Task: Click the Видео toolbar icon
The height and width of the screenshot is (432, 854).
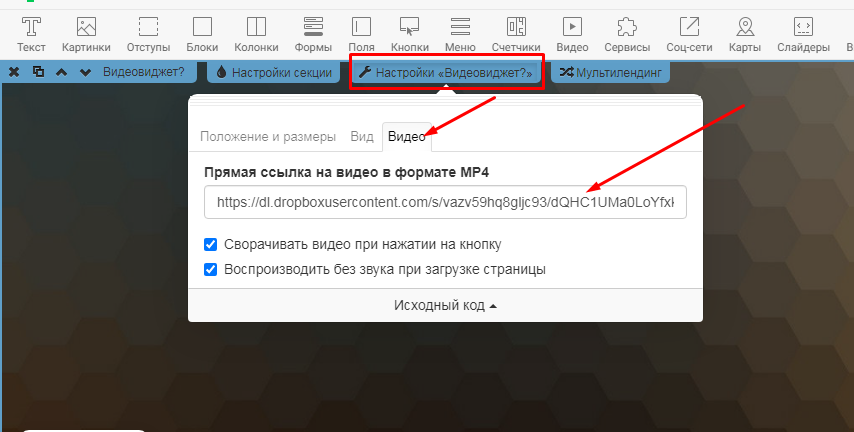Action: (572, 33)
